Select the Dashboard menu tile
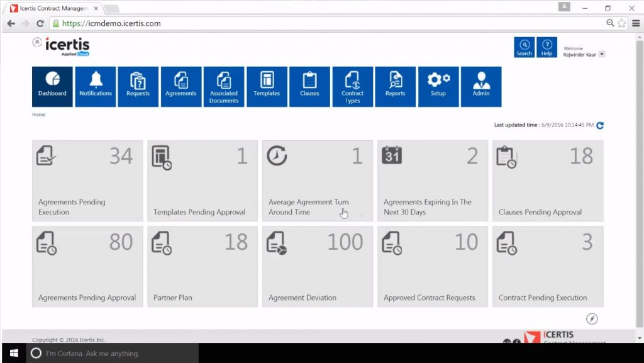The height and width of the screenshot is (363, 644). 52,86
